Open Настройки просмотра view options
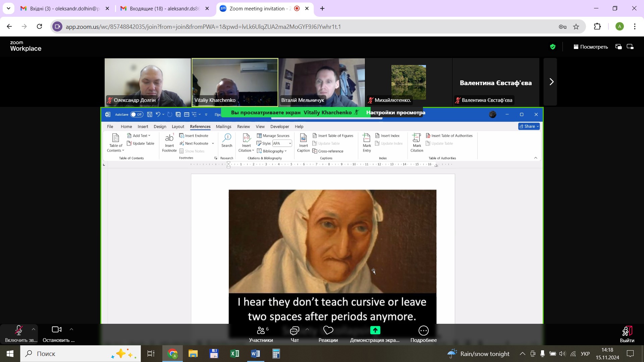The image size is (644, 362). point(395,113)
